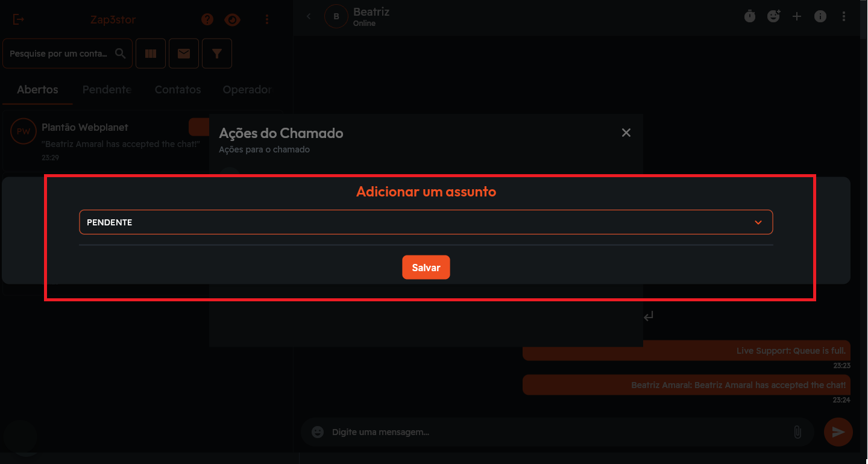Click the plus icon in chat header
868x464 pixels.
click(x=797, y=16)
